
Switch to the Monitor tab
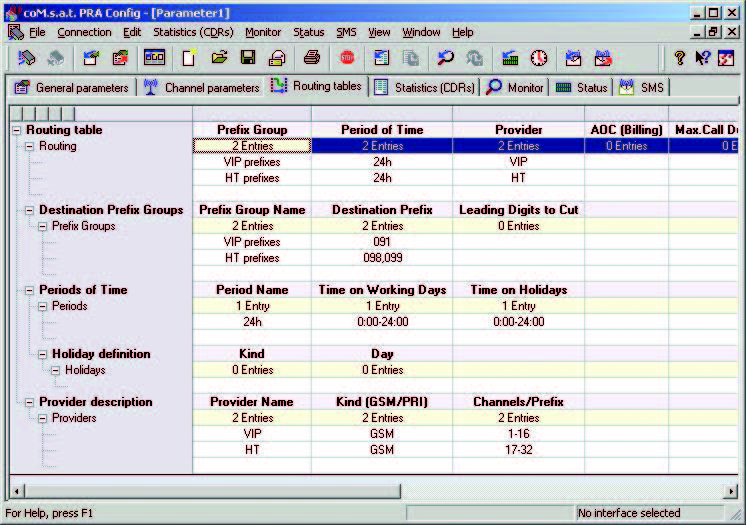click(515, 88)
